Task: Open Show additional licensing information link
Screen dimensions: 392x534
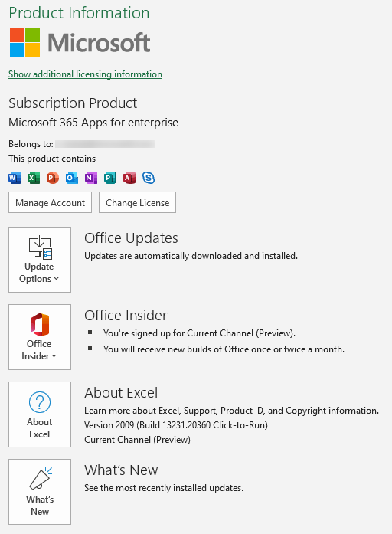Action: tap(86, 74)
